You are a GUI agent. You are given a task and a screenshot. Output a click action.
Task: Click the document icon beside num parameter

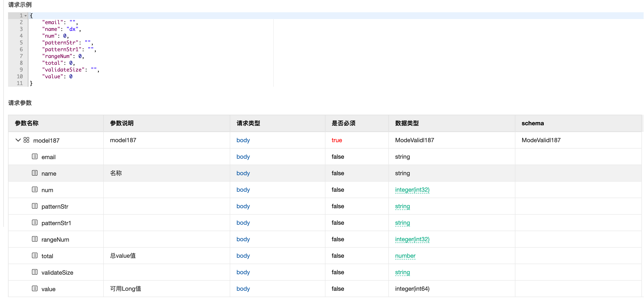pyautogui.click(x=34, y=190)
